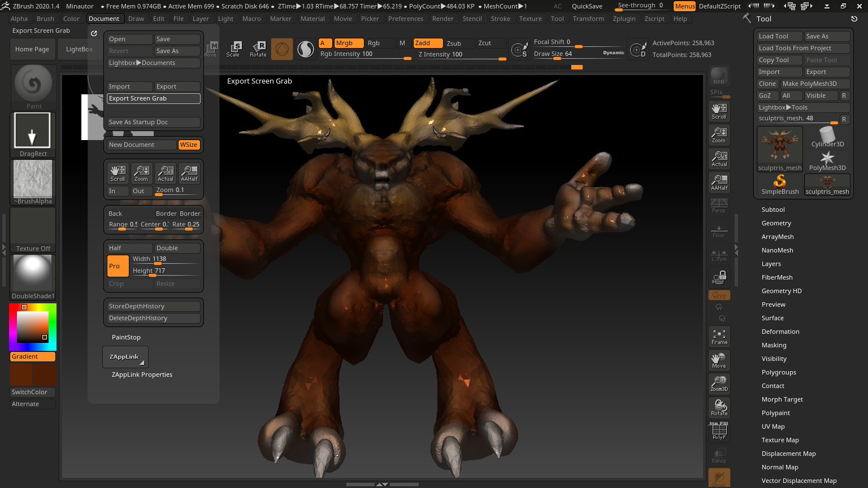Click New Document button
The image size is (868, 488).
tap(141, 145)
